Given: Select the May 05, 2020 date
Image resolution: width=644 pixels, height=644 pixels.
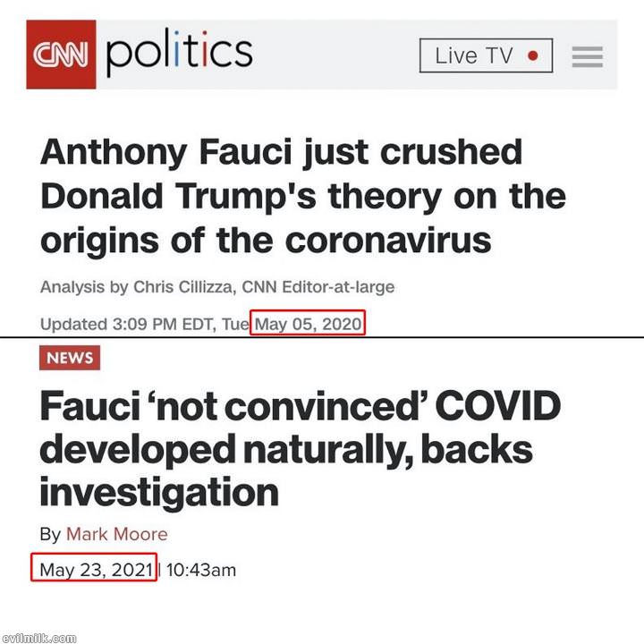Looking at the screenshot, I should (x=309, y=323).
